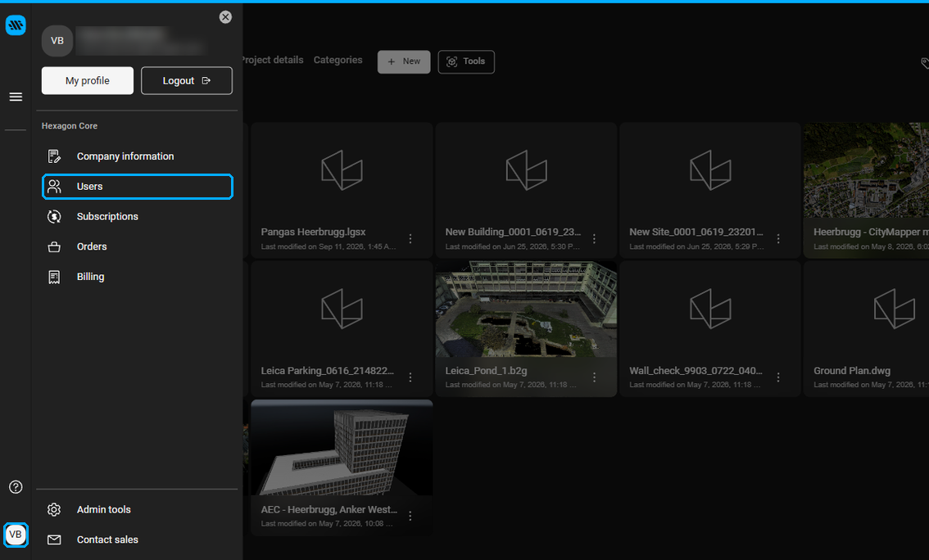This screenshot has height=560, width=929.
Task: Click 'Last modified on Sep 11' text
Action: point(329,246)
